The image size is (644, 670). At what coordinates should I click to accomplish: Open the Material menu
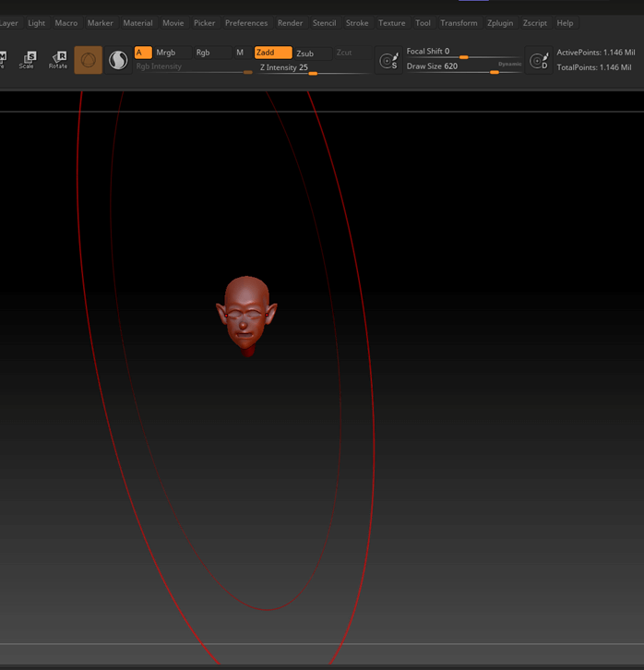[x=137, y=23]
